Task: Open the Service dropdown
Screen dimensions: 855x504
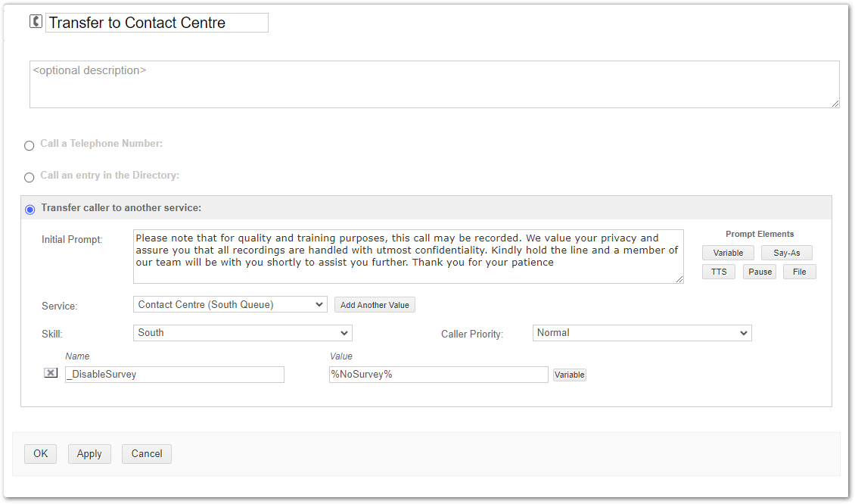Action: [230, 305]
